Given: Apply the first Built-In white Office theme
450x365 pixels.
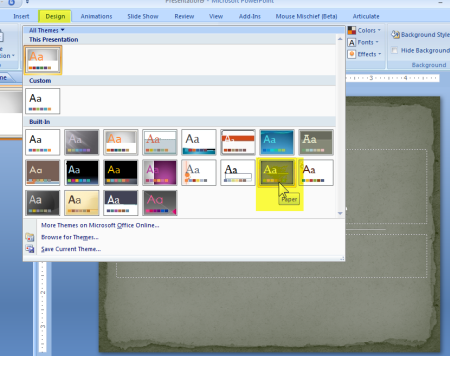Looking at the screenshot, I should 43,142.
